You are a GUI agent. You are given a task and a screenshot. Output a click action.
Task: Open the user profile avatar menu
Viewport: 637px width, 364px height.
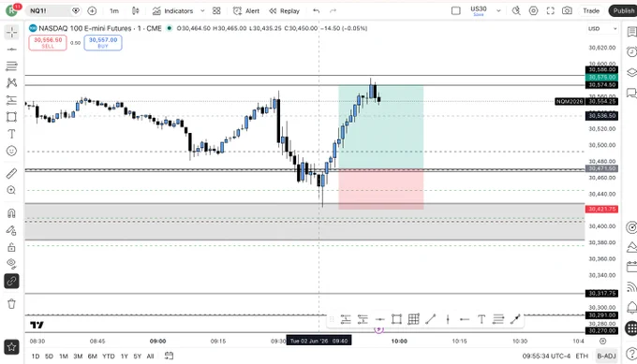pyautogui.click(x=11, y=10)
